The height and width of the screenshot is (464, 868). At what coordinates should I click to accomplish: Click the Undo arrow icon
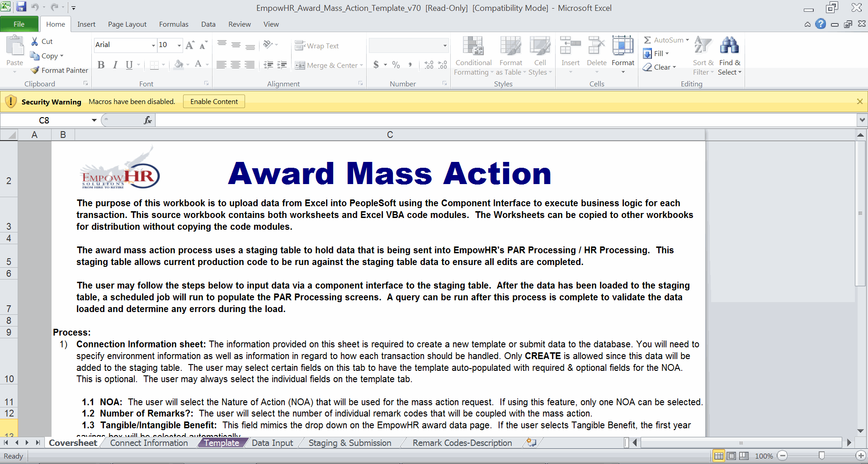[x=35, y=7]
